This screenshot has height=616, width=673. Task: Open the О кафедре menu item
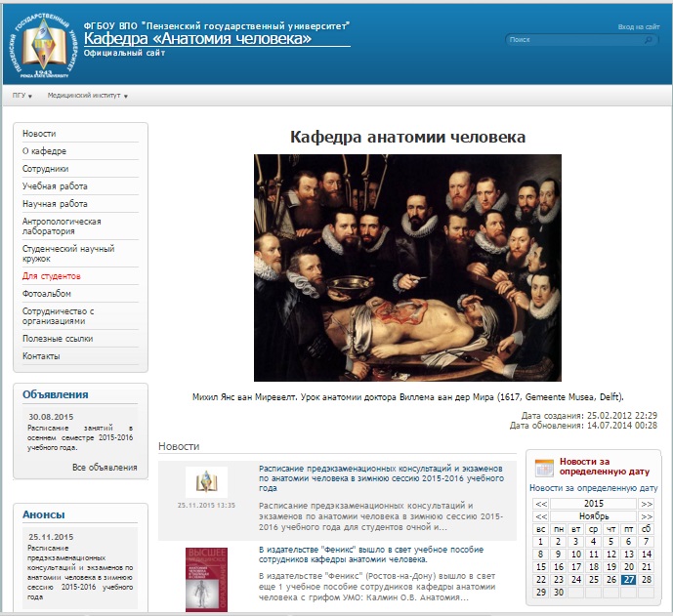[44, 151]
